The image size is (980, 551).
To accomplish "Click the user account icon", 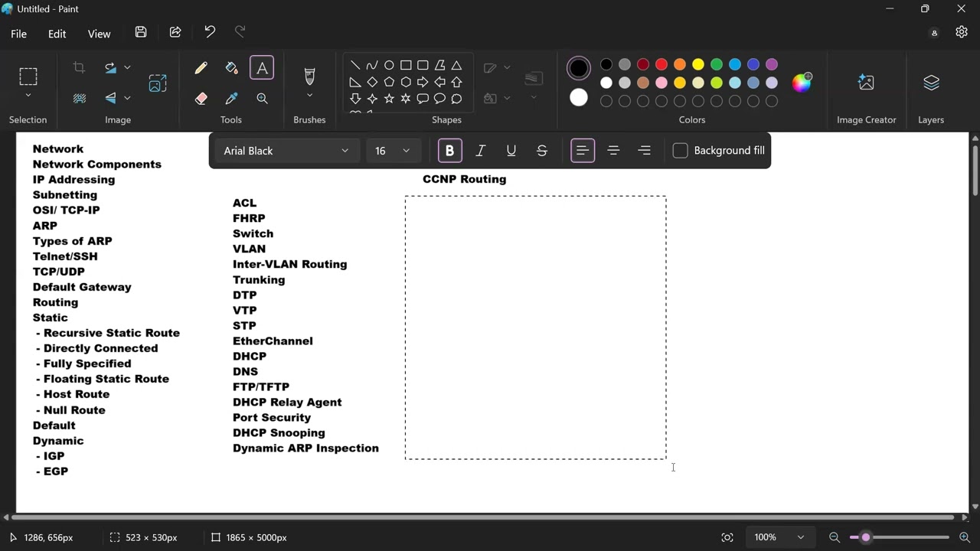I will click(934, 34).
